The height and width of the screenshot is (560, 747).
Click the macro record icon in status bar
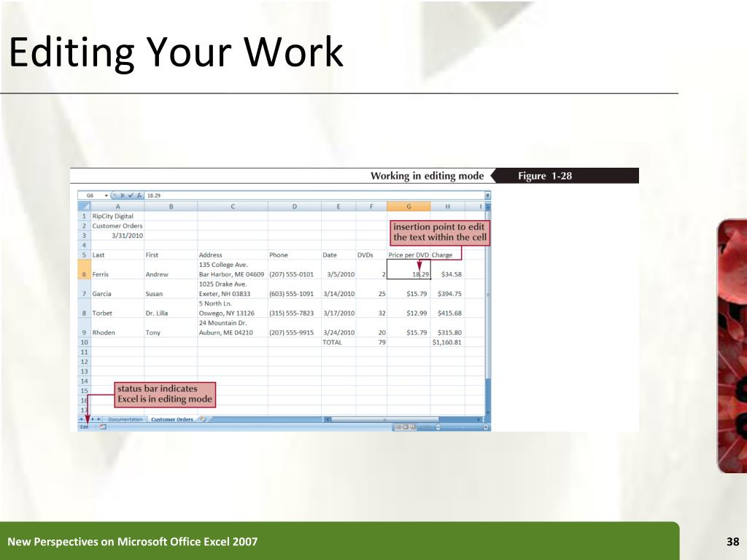tap(103, 427)
